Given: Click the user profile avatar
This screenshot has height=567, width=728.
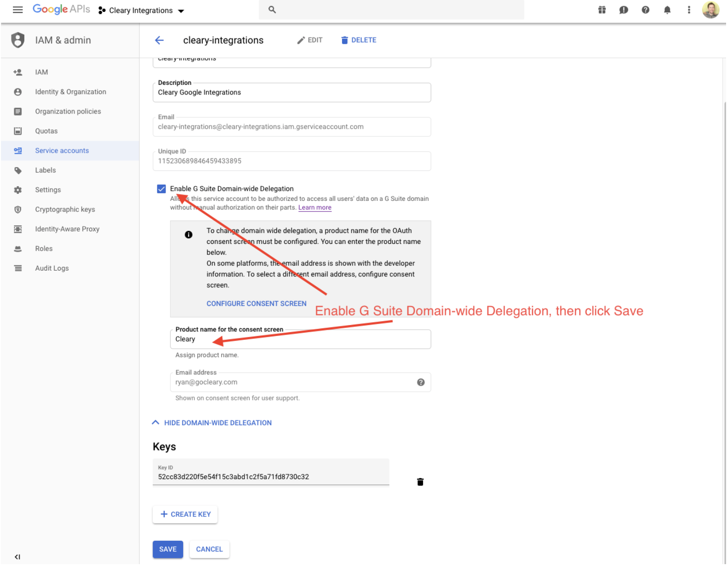Looking at the screenshot, I should (711, 10).
